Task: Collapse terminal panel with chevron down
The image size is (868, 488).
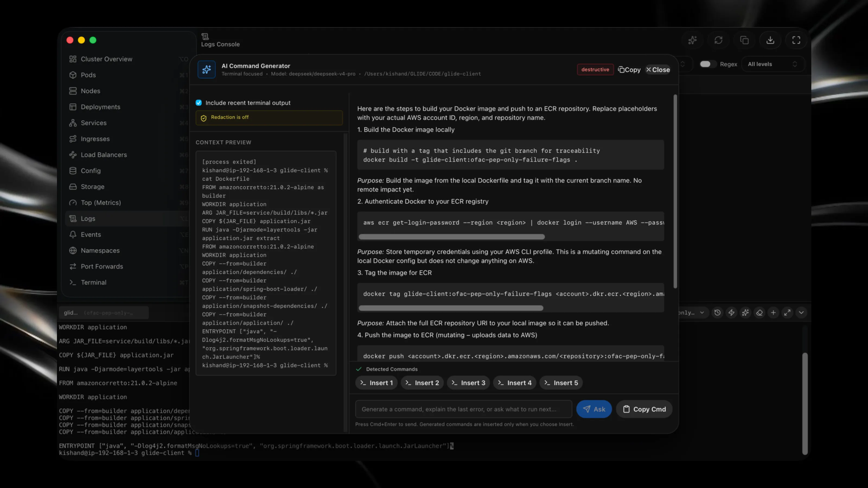Action: tap(801, 313)
